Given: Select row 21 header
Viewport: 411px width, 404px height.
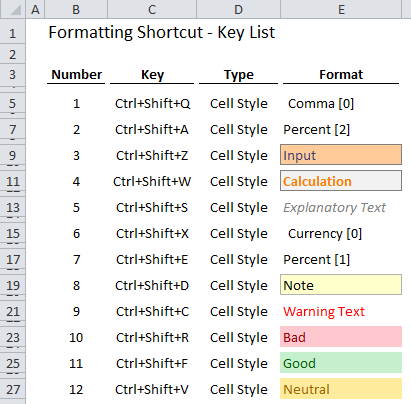Looking at the screenshot, I should click(13, 311).
